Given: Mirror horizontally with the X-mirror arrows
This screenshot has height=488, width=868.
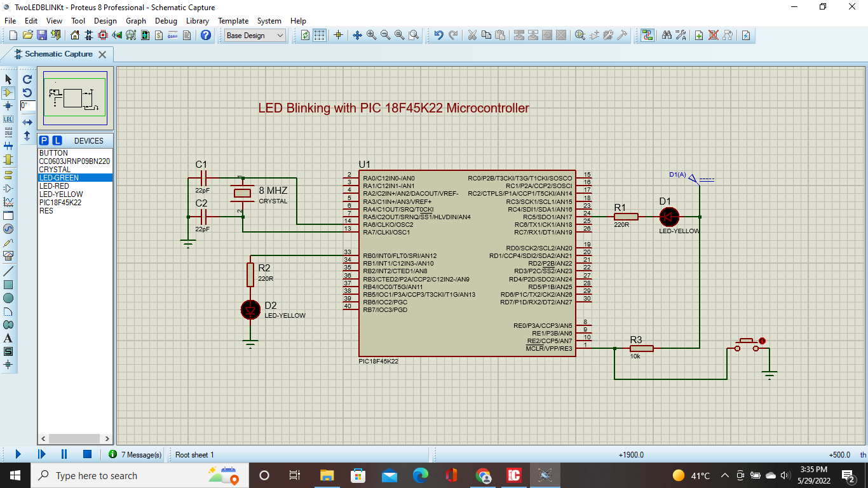Looking at the screenshot, I should click(27, 122).
